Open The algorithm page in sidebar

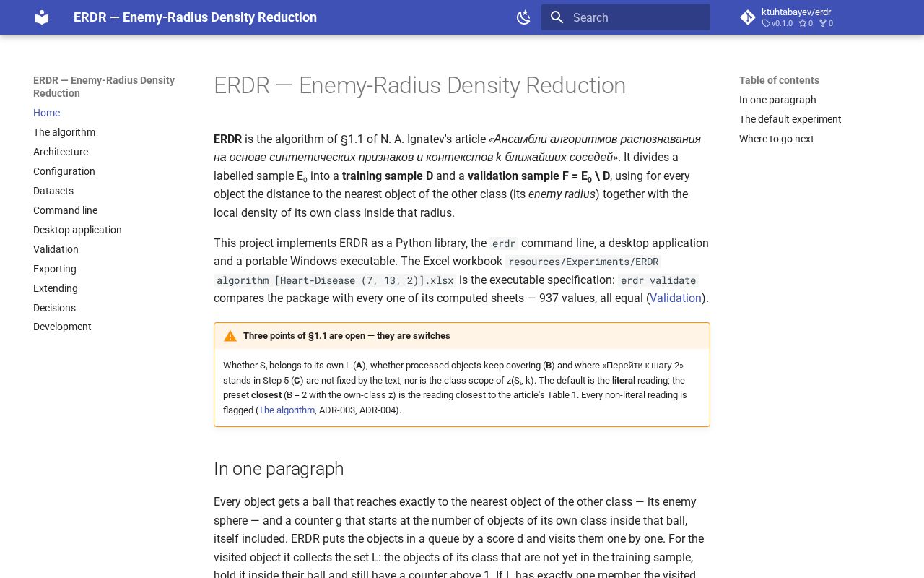64,132
